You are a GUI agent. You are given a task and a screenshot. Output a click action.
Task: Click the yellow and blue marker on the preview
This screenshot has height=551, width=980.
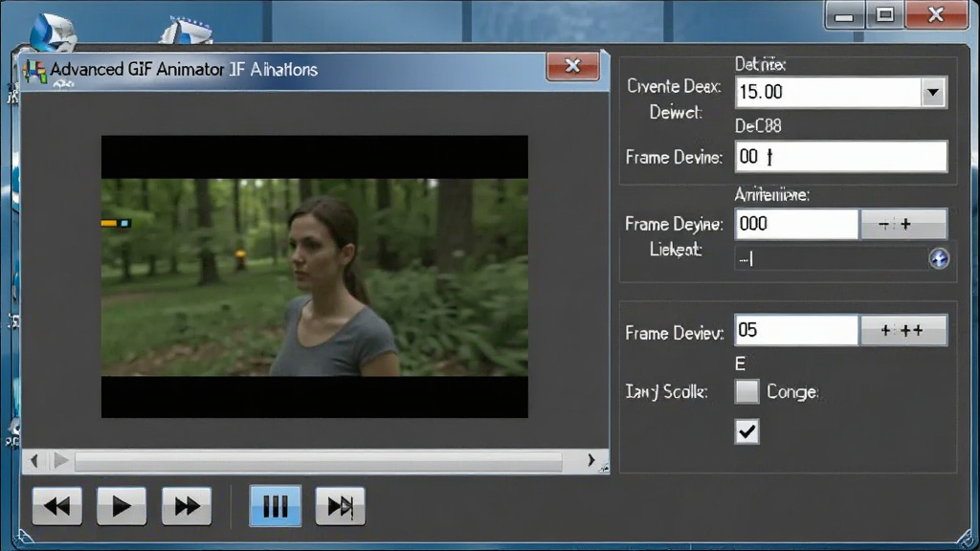116,223
